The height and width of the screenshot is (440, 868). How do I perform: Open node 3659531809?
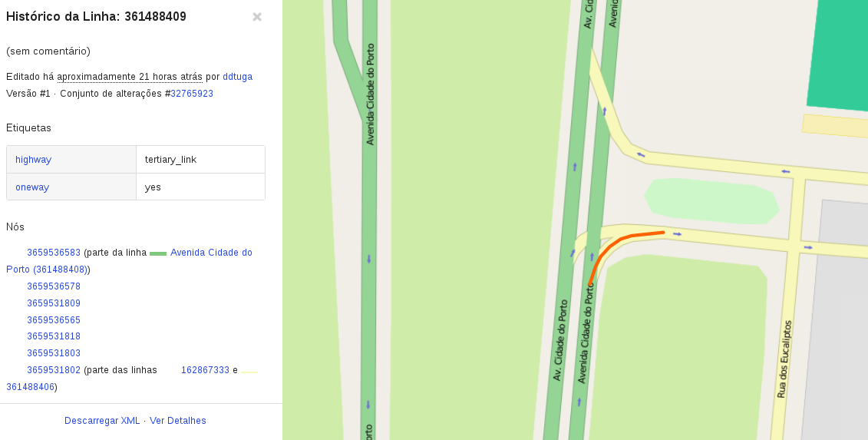[54, 303]
